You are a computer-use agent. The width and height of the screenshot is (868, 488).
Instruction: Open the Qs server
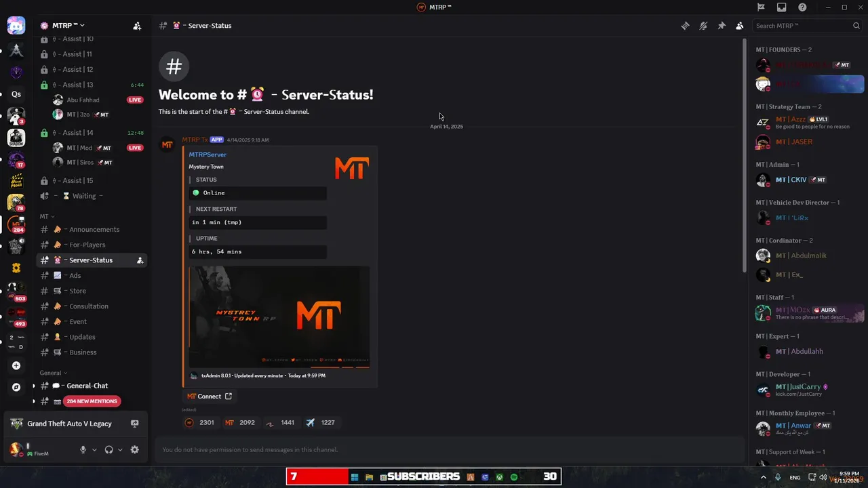pos(16,94)
